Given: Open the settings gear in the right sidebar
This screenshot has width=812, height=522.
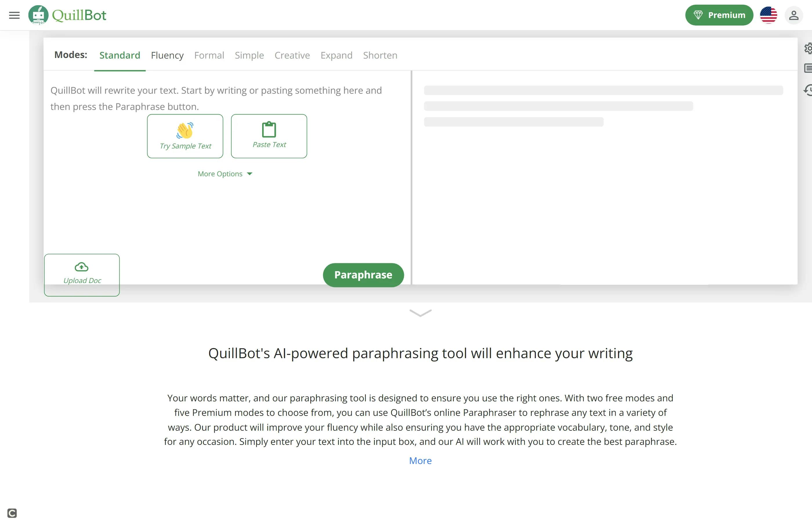Looking at the screenshot, I should coord(808,48).
